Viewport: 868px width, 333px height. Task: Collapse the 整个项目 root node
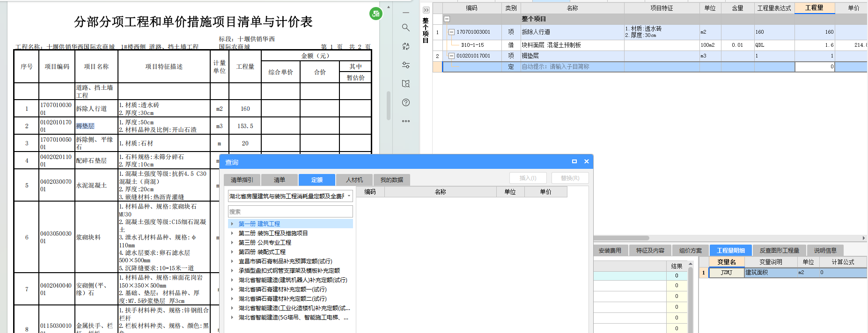click(x=447, y=19)
